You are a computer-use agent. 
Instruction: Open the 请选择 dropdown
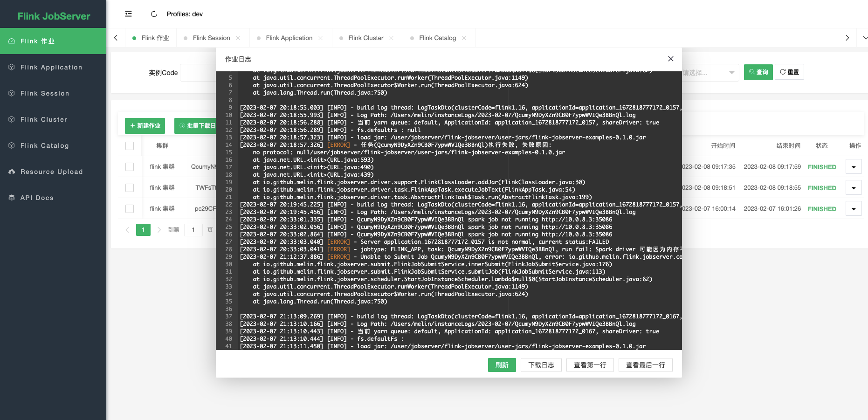tap(710, 73)
